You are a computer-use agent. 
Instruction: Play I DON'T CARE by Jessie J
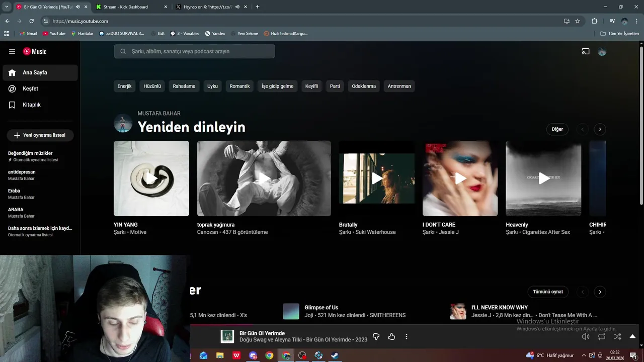(x=460, y=178)
